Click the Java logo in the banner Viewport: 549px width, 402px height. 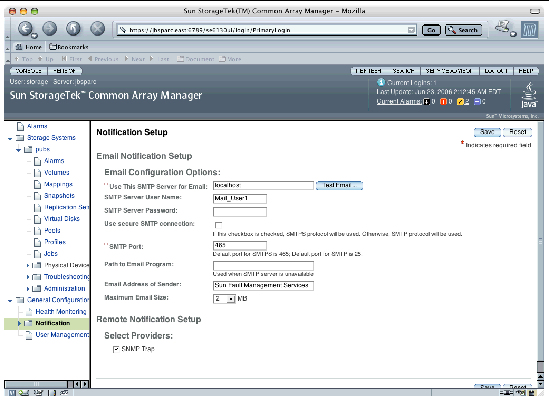tap(529, 95)
